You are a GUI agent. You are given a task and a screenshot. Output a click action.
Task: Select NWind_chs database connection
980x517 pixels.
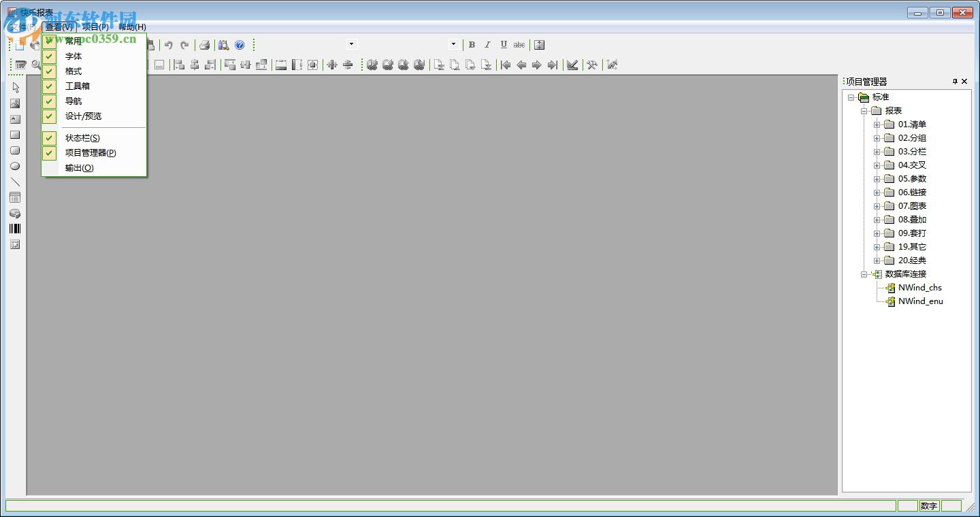coord(919,288)
